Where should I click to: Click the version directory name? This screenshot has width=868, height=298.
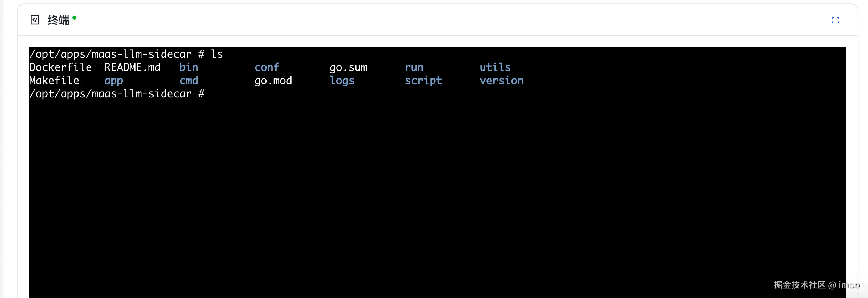pos(501,81)
